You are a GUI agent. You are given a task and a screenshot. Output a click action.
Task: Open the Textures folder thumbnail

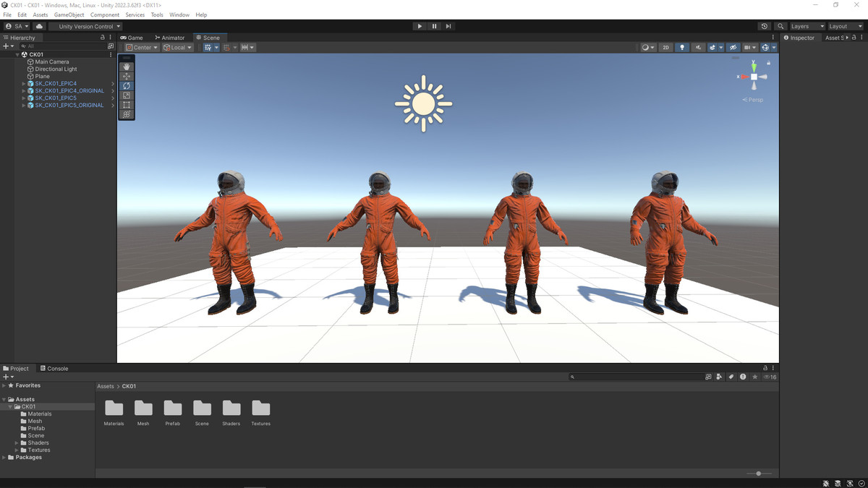260,408
